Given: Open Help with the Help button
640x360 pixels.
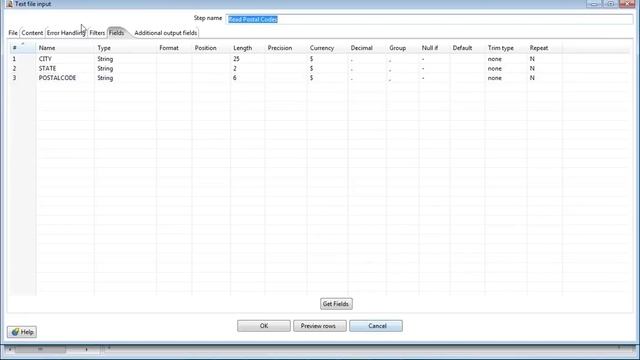Looking at the screenshot, I should pyautogui.click(x=22, y=332).
